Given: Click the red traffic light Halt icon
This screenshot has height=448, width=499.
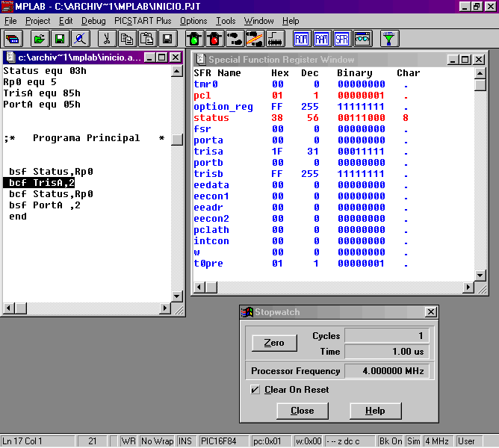Looking at the screenshot, I should click(214, 39).
